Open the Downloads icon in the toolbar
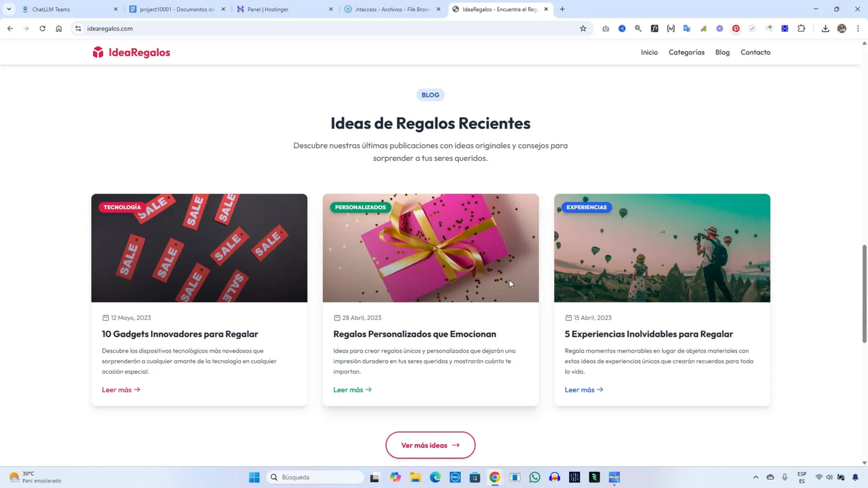 (x=826, y=28)
